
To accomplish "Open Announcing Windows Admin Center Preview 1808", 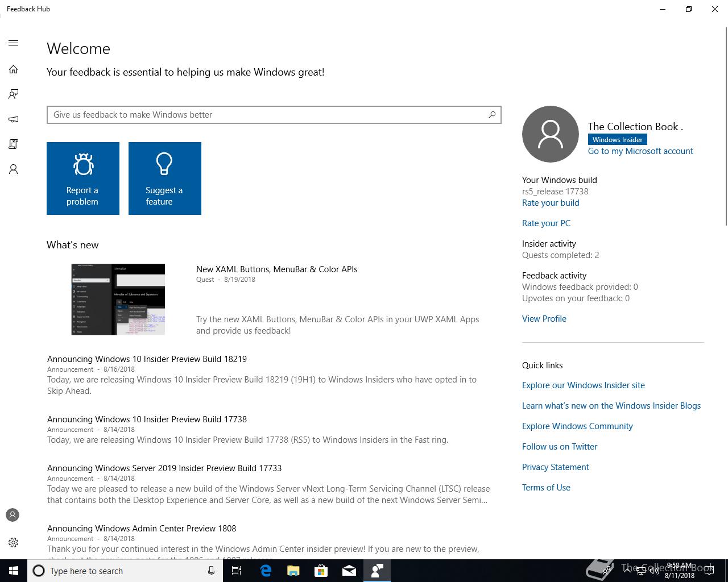I will coord(142,529).
